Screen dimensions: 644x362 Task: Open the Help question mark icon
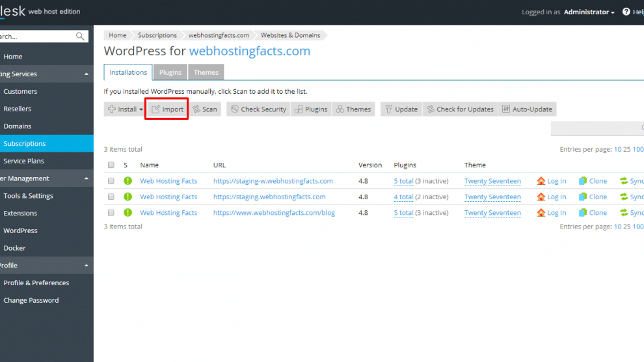(x=626, y=12)
